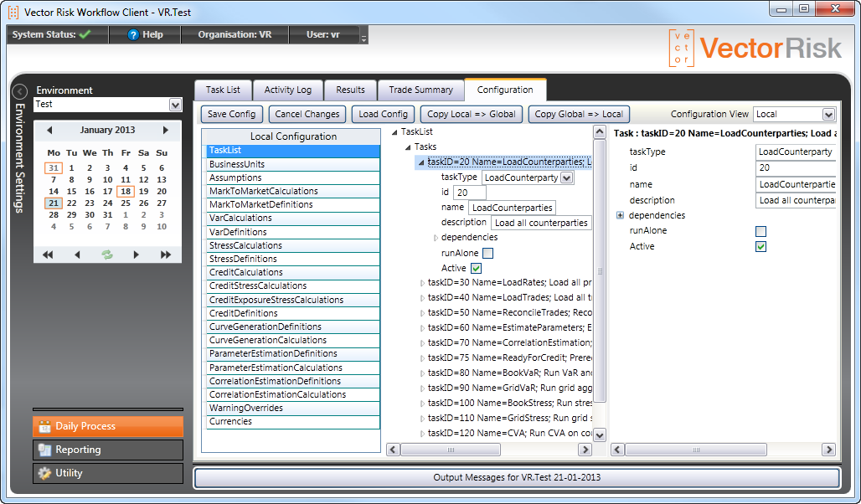The height and width of the screenshot is (504, 861).
Task: Click the toolbar overflow arrow after User
Action: tap(363, 39)
